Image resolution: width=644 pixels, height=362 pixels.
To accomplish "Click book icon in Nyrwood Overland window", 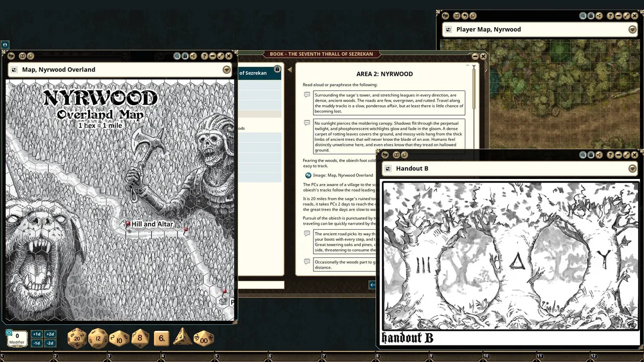I will click(22, 56).
